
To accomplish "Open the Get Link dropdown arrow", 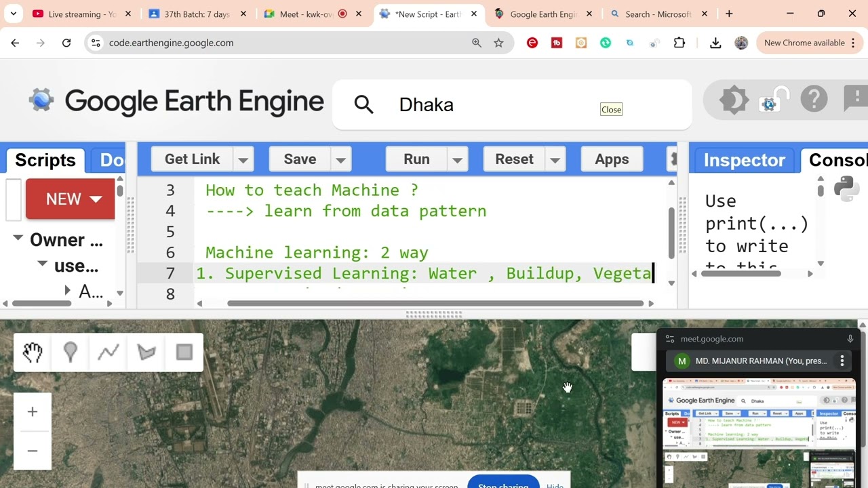I will [243, 160].
